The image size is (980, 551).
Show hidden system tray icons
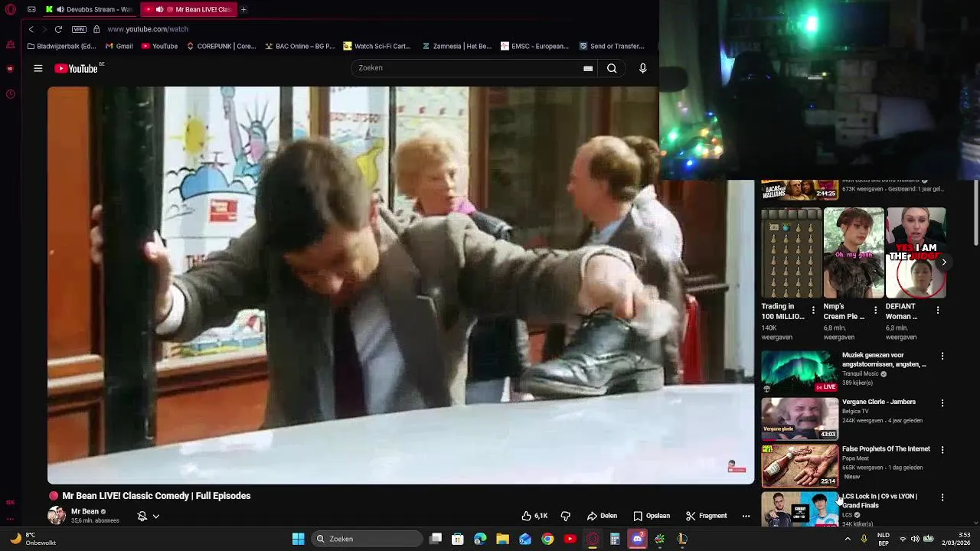[848, 539]
